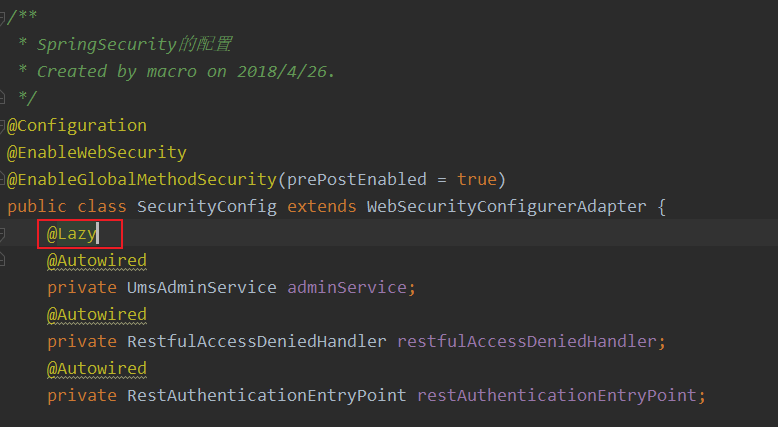The height and width of the screenshot is (427, 778).
Task: Click the comment end fold marker
Action: point(2,98)
